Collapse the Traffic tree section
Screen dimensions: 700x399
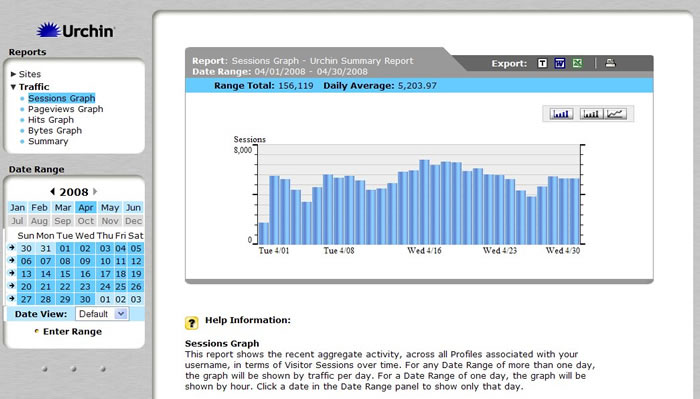[13, 87]
